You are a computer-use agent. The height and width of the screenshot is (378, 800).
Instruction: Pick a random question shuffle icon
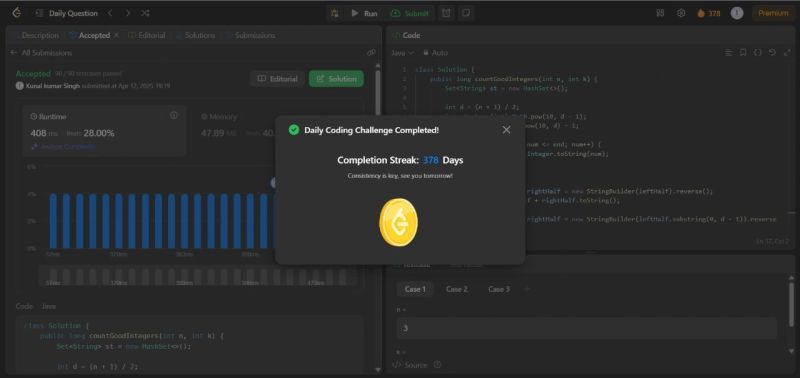pyautogui.click(x=145, y=13)
